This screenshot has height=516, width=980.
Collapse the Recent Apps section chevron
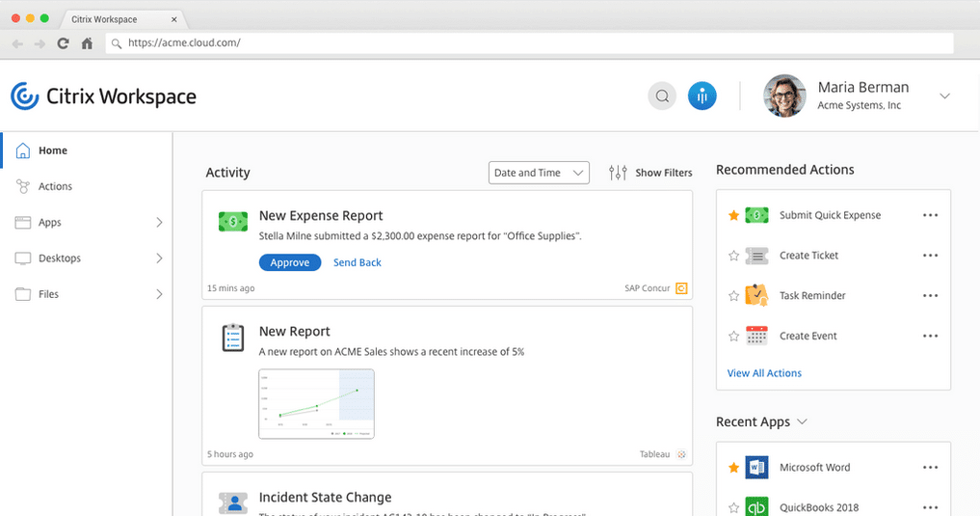point(803,421)
